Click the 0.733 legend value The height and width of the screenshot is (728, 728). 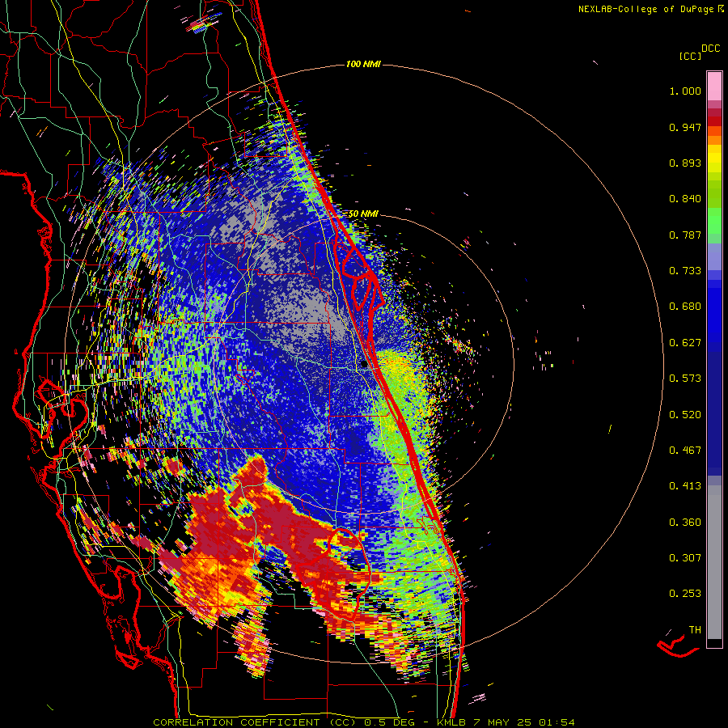coord(685,271)
